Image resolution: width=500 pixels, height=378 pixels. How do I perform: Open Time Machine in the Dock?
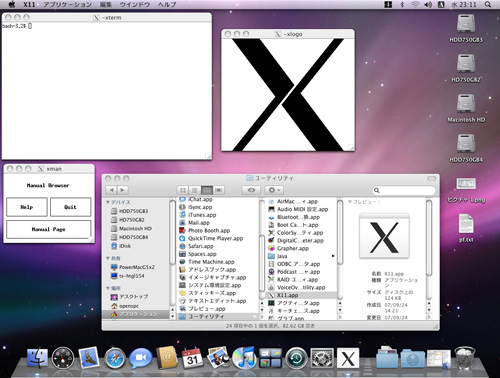tap(296, 358)
